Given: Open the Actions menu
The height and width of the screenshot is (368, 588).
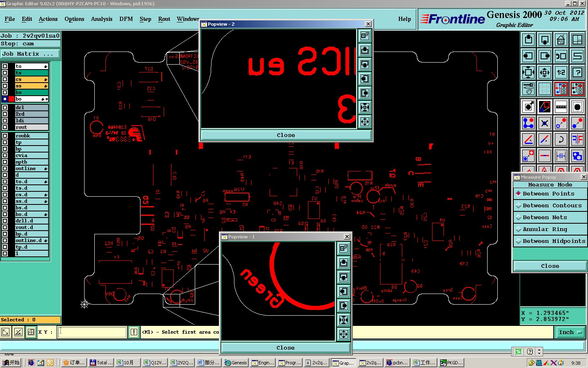Looking at the screenshot, I should click(x=48, y=19).
